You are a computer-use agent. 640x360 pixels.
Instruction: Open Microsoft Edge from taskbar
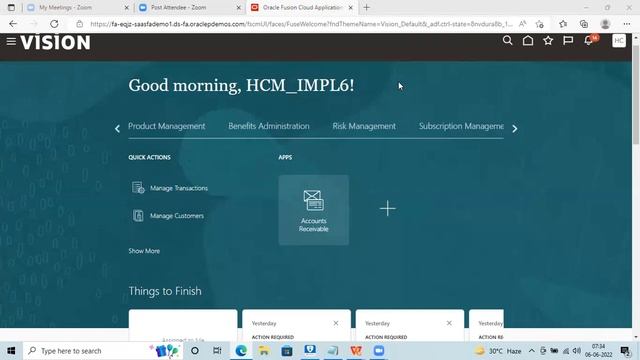241,351
